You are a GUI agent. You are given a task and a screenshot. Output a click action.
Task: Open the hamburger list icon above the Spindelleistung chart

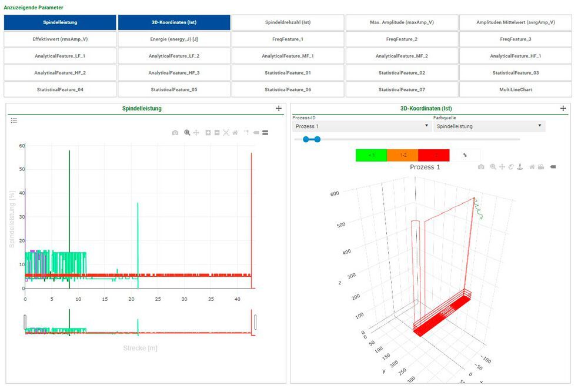tap(14, 120)
